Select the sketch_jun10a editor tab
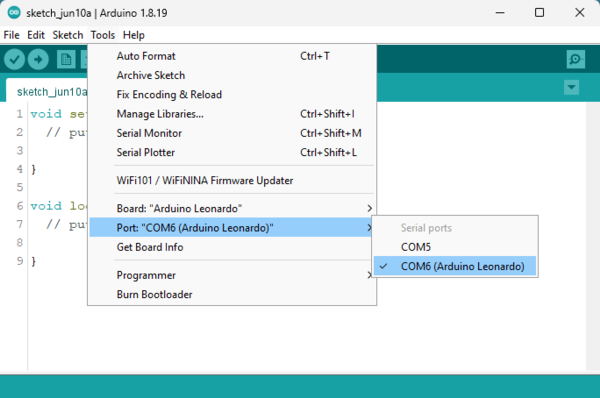The height and width of the screenshot is (398, 600). click(x=47, y=91)
